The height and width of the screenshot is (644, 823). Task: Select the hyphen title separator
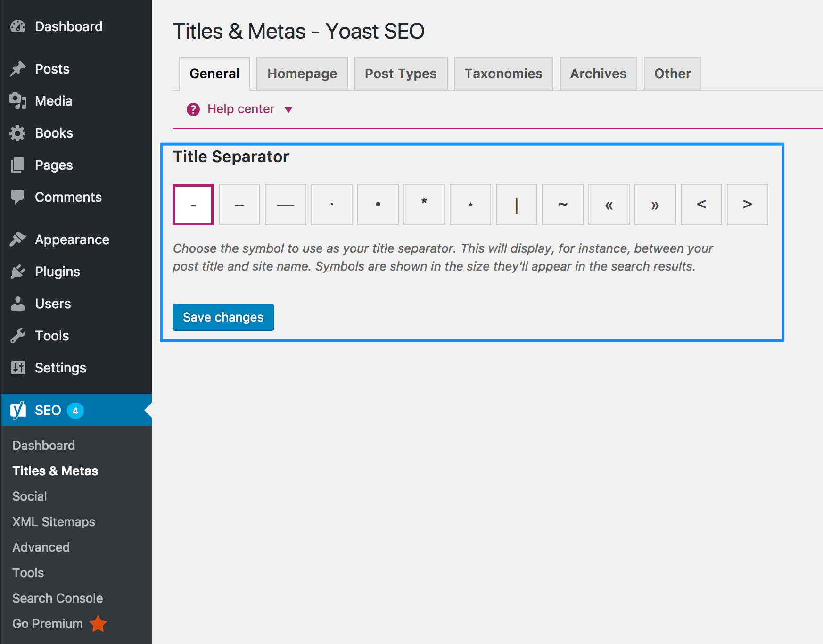click(x=193, y=205)
